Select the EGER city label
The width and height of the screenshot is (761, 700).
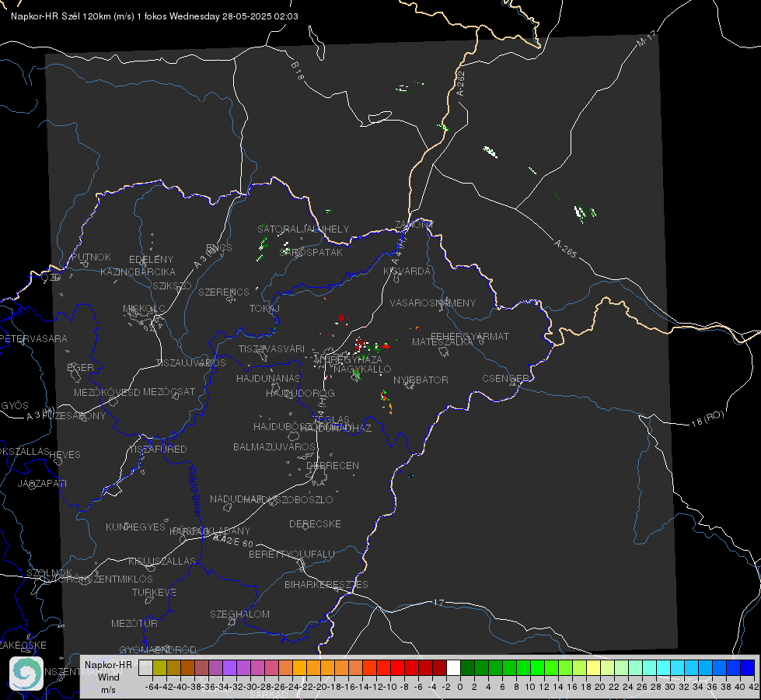tap(80, 367)
